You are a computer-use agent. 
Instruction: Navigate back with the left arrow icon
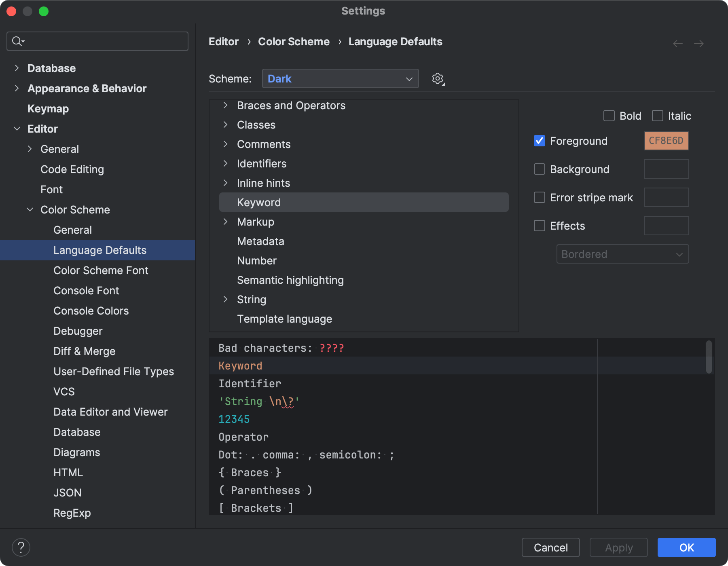point(677,43)
